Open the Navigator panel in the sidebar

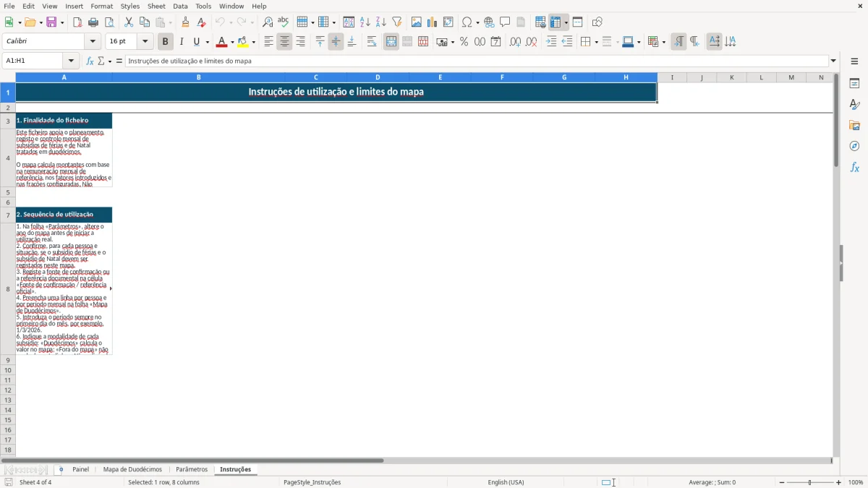click(x=854, y=146)
